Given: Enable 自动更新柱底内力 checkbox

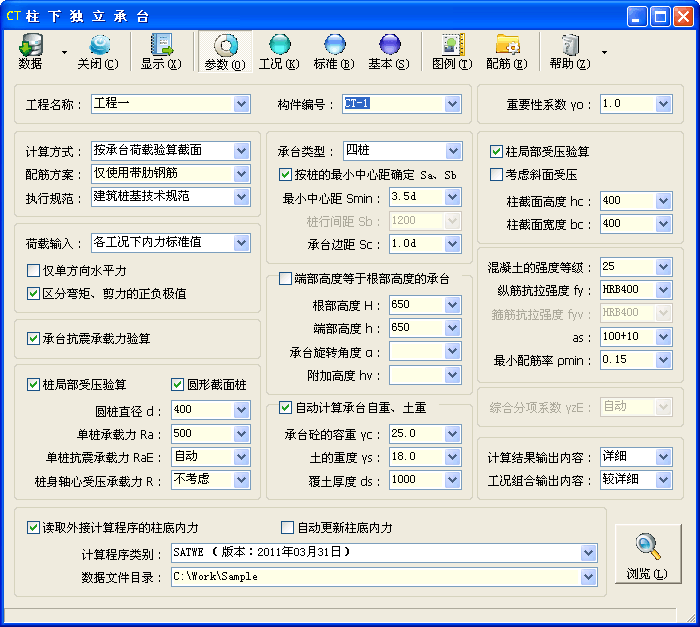Looking at the screenshot, I should 288,527.
